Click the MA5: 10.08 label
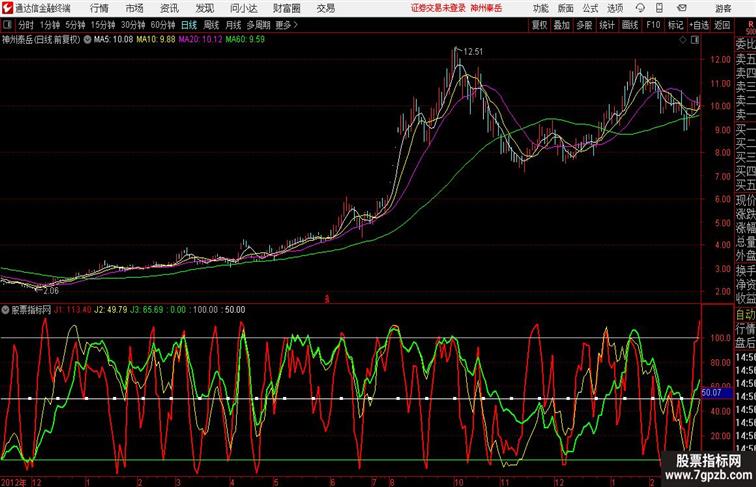Screen dimensions: 756x487 pyautogui.click(x=113, y=40)
